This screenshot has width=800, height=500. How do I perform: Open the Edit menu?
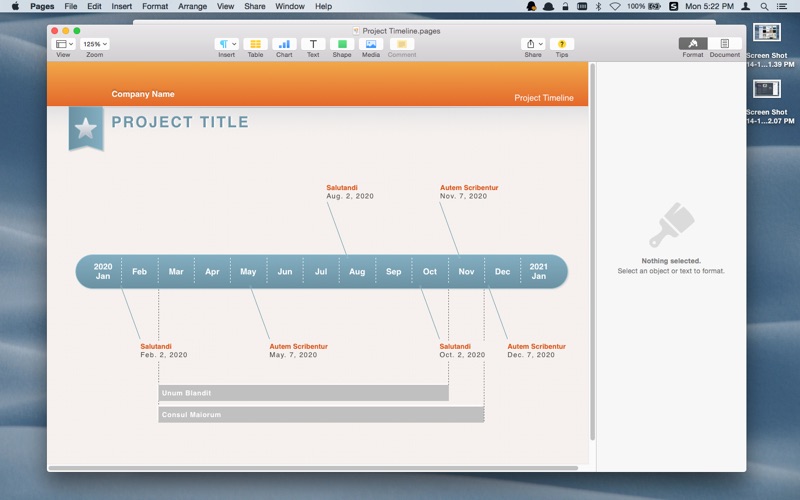(x=94, y=6)
